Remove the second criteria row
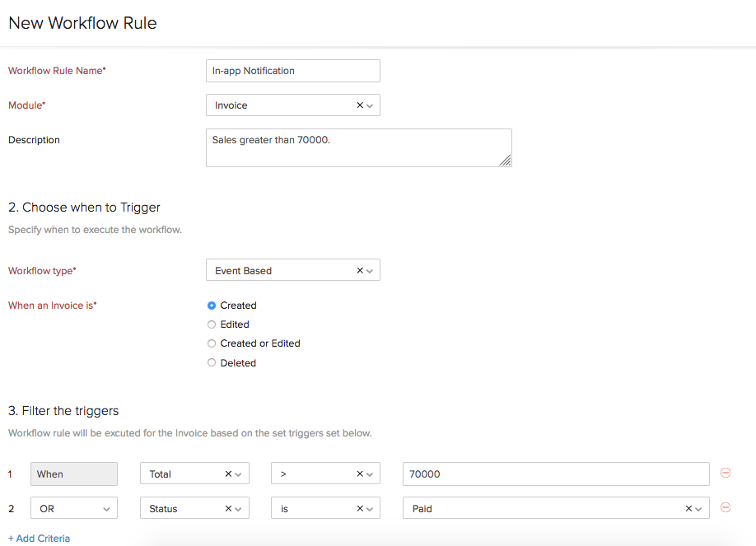This screenshot has height=546, width=756. click(726, 507)
